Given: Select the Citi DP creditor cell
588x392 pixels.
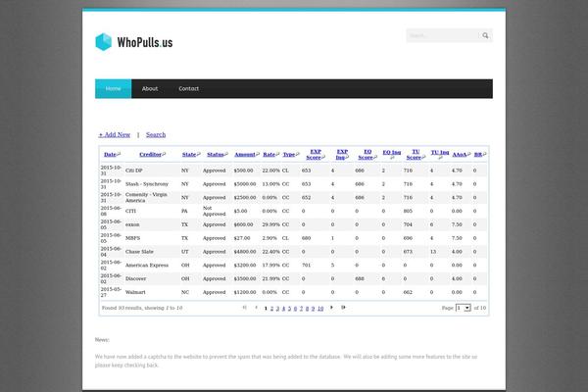Looking at the screenshot, I should pyautogui.click(x=134, y=171).
